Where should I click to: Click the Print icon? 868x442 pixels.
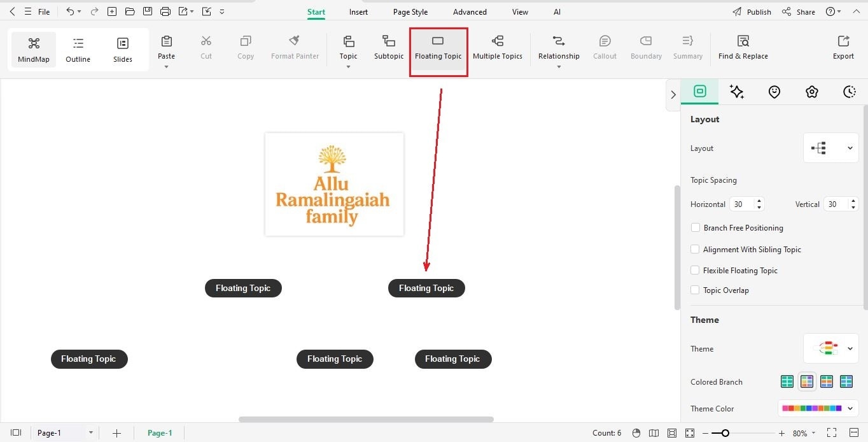point(165,11)
